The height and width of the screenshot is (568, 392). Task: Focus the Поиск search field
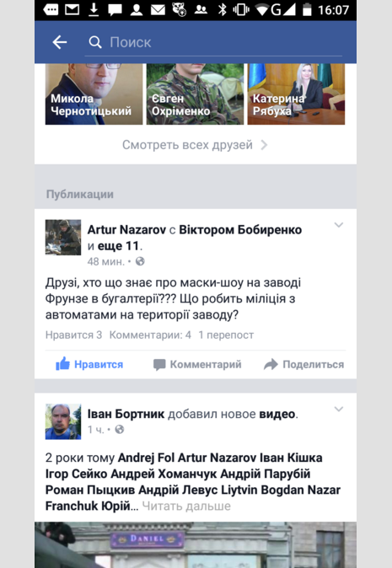tap(213, 42)
